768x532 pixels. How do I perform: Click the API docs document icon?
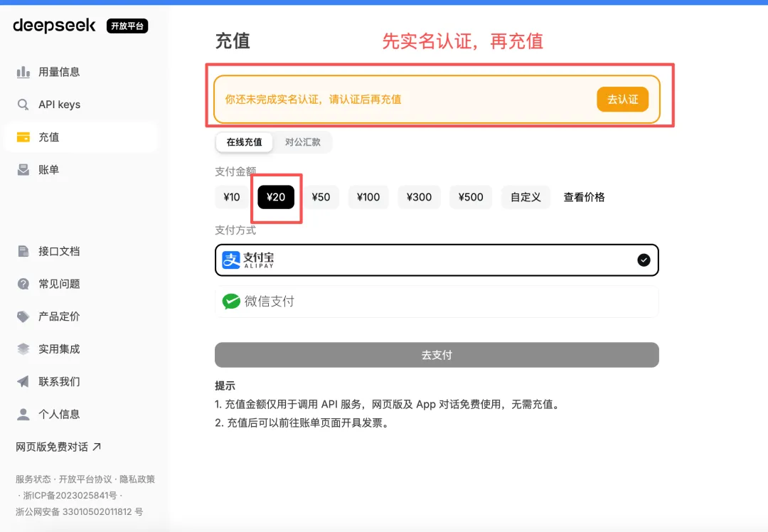23,251
